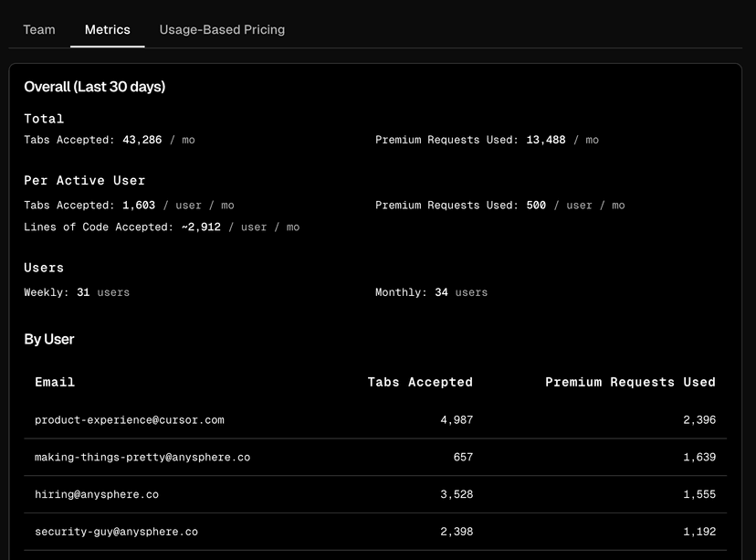Viewport: 756px width, 560px height.
Task: Click the making-things-pretty@anysphere.co email
Action: pyautogui.click(x=142, y=457)
